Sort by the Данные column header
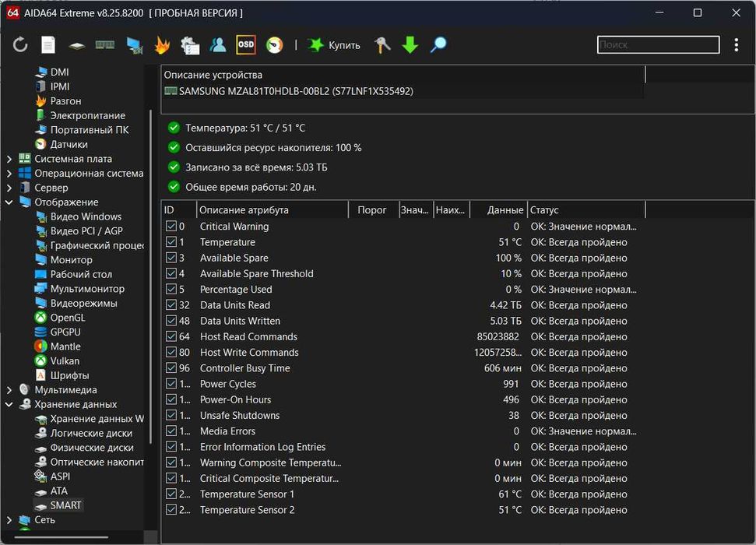 pyautogui.click(x=498, y=209)
